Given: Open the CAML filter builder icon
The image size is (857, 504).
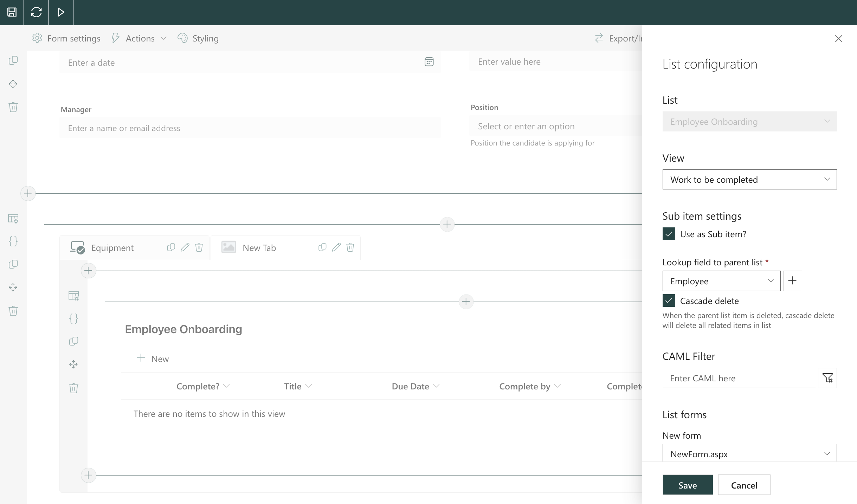Looking at the screenshot, I should [827, 378].
